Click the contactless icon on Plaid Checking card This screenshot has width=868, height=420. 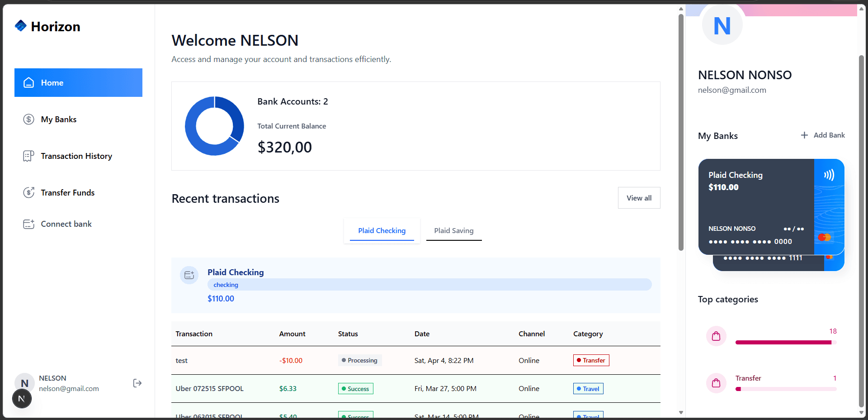tap(829, 175)
